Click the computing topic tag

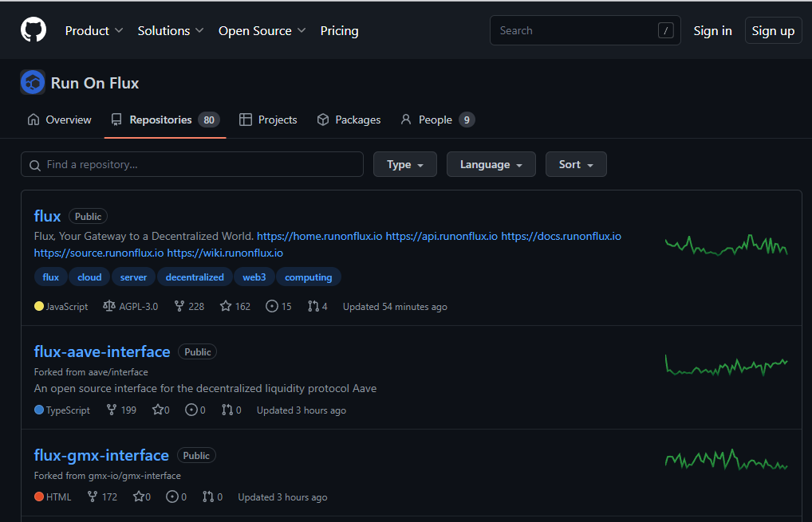(x=308, y=277)
